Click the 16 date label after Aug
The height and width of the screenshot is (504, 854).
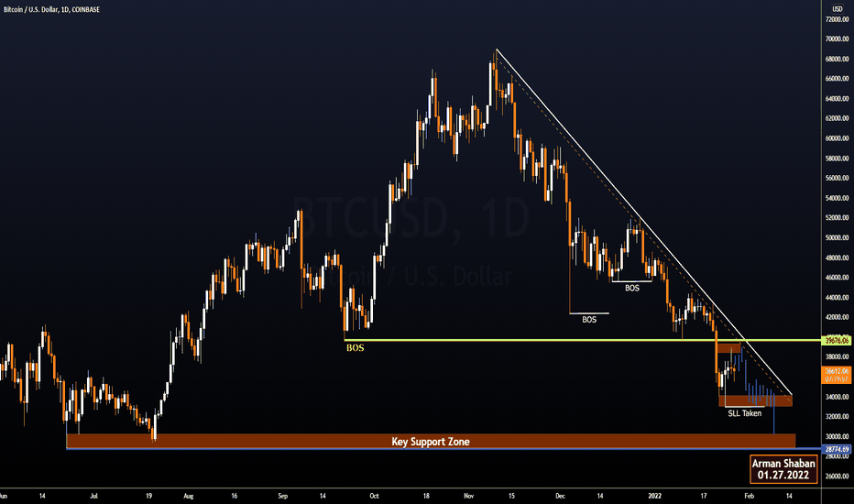coord(235,496)
